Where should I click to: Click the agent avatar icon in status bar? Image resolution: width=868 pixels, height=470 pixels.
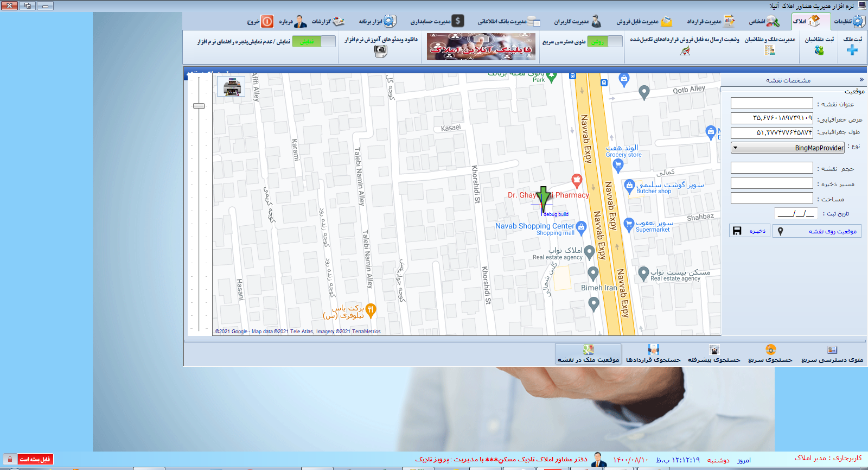coord(599,460)
